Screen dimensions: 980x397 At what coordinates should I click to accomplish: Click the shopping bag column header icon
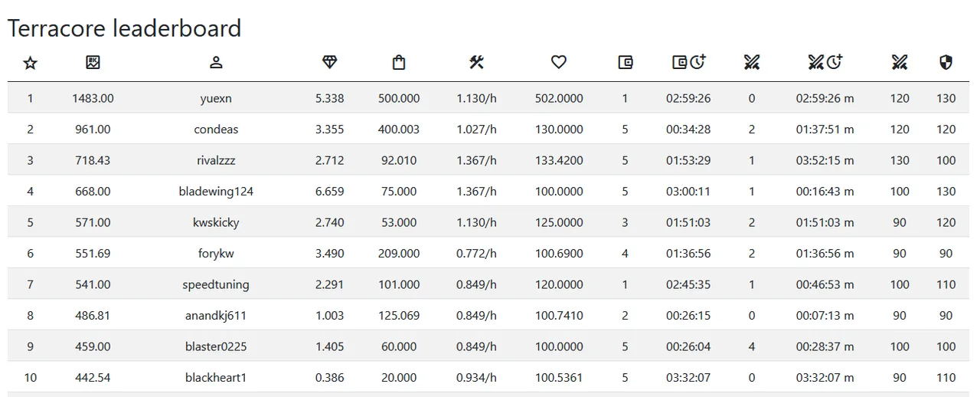point(398,63)
